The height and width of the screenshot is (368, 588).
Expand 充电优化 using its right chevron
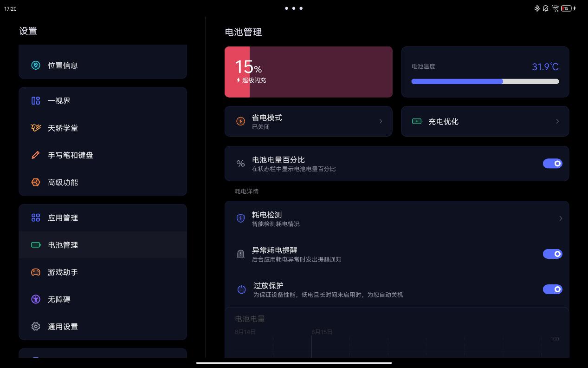(x=557, y=121)
